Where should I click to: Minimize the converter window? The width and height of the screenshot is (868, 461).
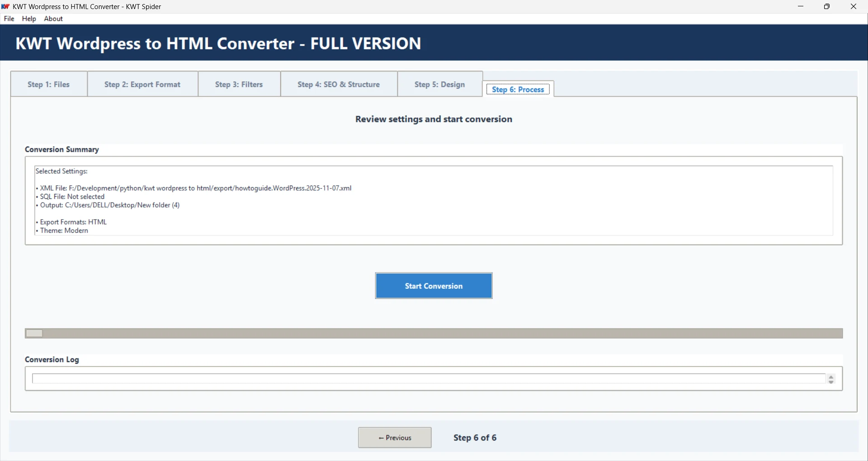[x=801, y=6]
